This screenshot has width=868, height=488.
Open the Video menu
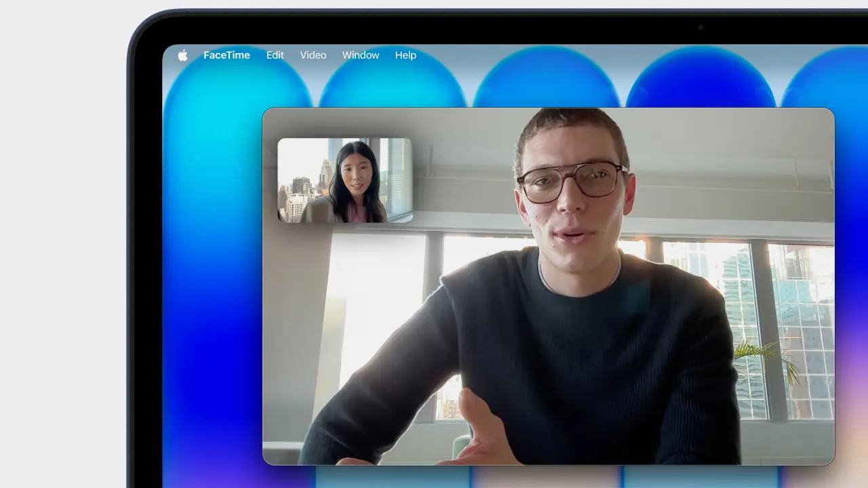[313, 56]
